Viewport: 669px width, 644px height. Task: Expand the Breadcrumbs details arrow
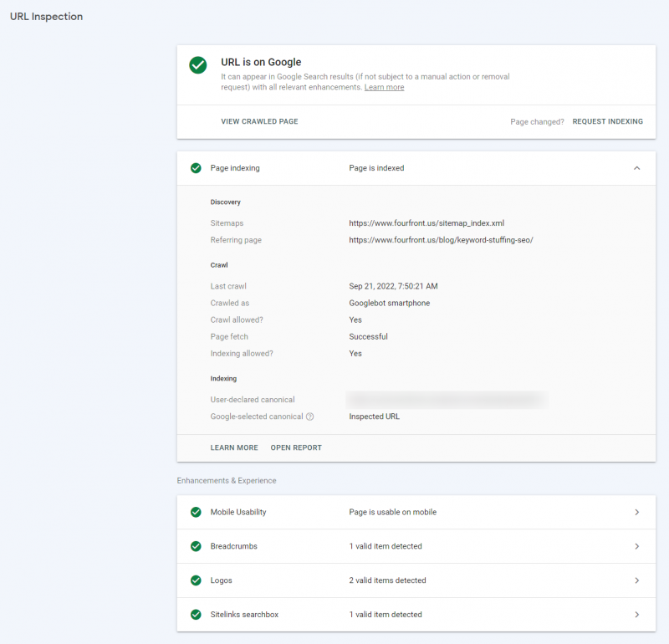637,546
